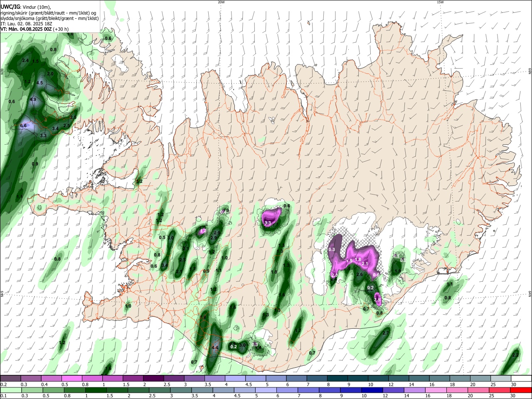Click the dark mauve 0.2 swatch in upper legend
Image resolution: width=532 pixels, height=399 pixels.
[x=10, y=379]
